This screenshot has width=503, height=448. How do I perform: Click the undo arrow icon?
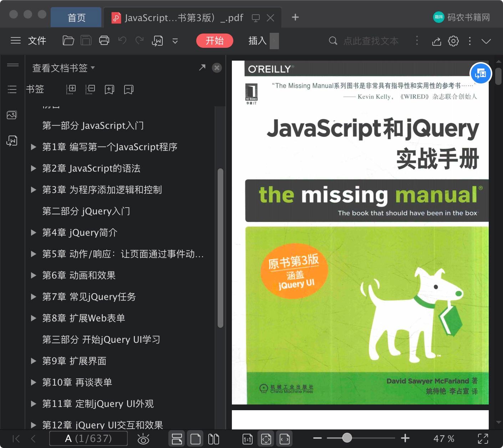click(x=122, y=41)
